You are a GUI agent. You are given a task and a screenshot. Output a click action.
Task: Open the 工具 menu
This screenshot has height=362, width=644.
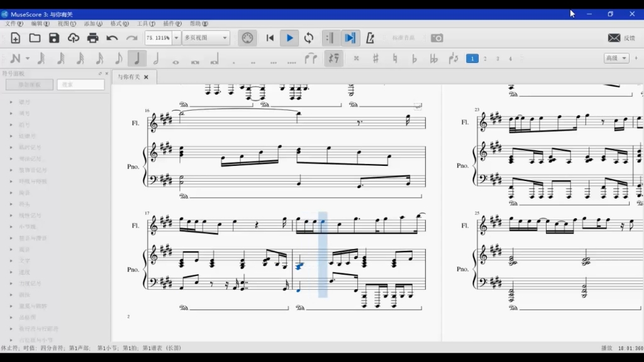pyautogui.click(x=146, y=24)
